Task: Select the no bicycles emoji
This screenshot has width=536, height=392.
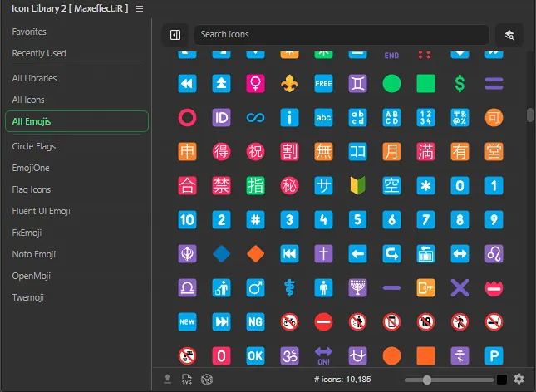Action: (x=289, y=322)
